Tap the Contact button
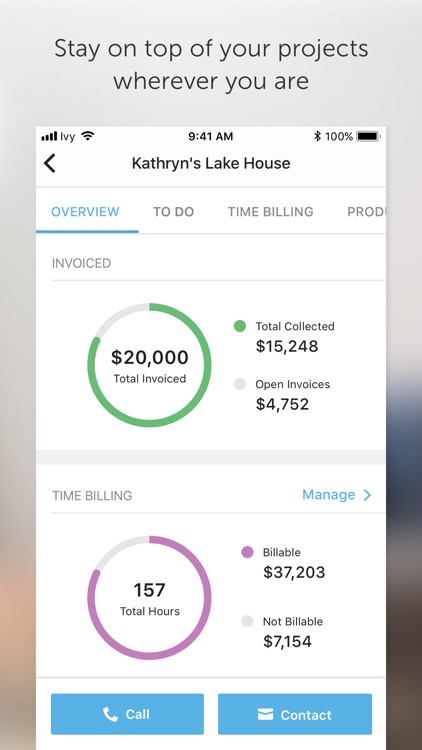The height and width of the screenshot is (750, 422). pyautogui.click(x=295, y=714)
